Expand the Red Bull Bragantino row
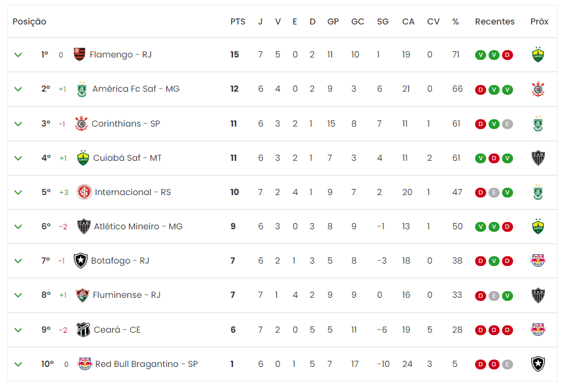565x392 pixels. [x=18, y=364]
